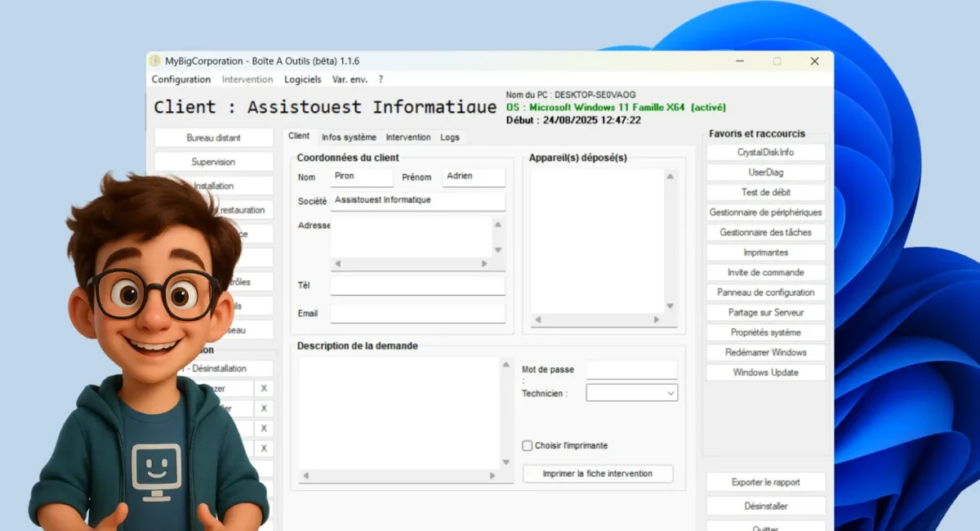Click the 'Début : 24/08/2025 12:47:22' text
Image resolution: width=980 pixels, height=531 pixels.
(x=573, y=120)
